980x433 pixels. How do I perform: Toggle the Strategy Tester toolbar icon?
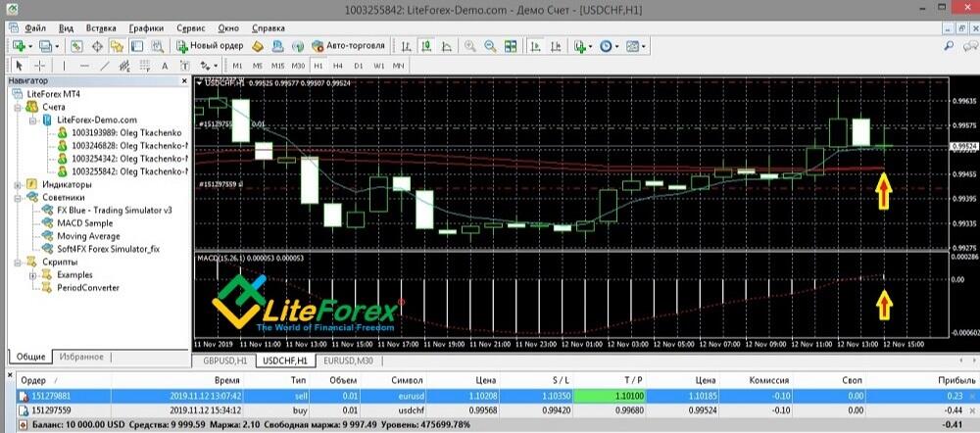157,46
